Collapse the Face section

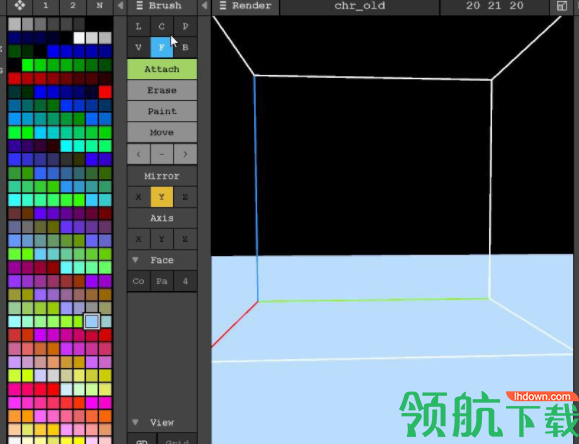[136, 260]
